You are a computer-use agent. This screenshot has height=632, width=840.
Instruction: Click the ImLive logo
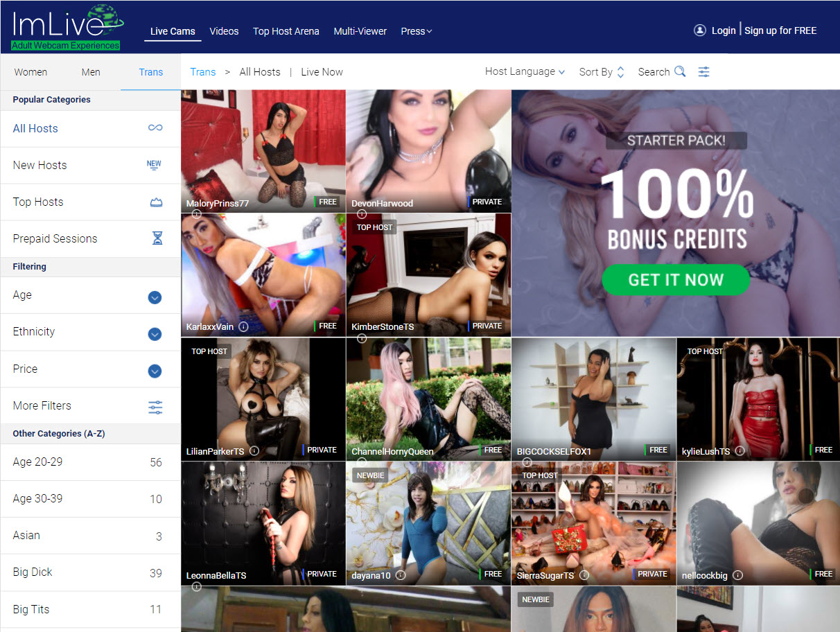[67, 26]
